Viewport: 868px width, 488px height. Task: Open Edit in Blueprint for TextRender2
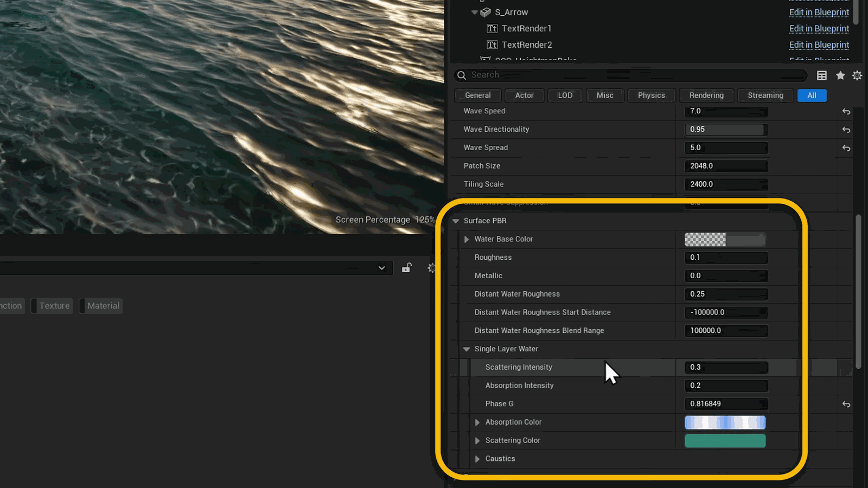pyautogui.click(x=819, y=44)
